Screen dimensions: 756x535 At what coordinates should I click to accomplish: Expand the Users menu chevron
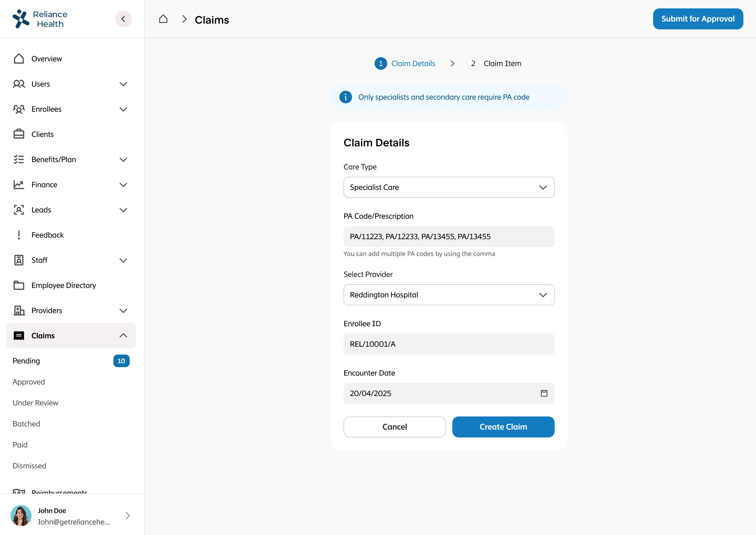[123, 84]
